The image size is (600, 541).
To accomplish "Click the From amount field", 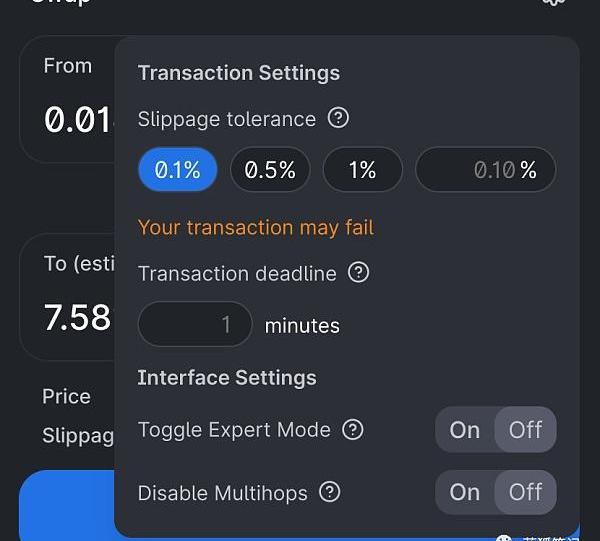I will (x=76, y=120).
